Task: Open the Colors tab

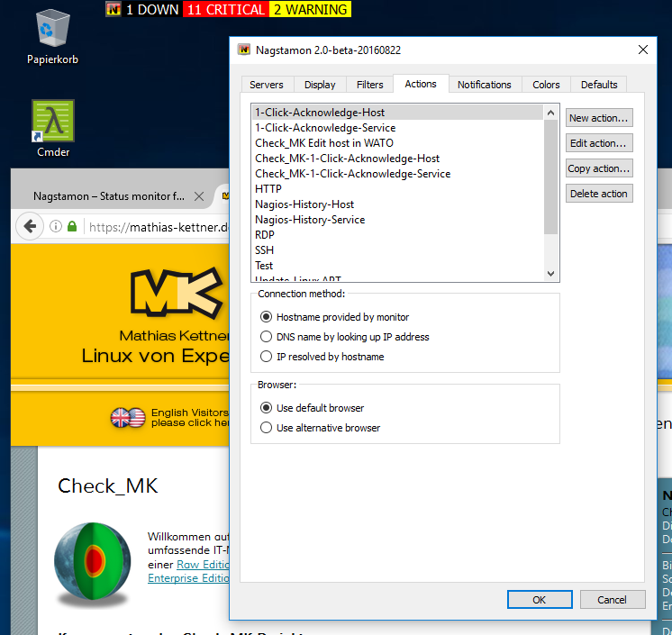Action: pyautogui.click(x=546, y=85)
